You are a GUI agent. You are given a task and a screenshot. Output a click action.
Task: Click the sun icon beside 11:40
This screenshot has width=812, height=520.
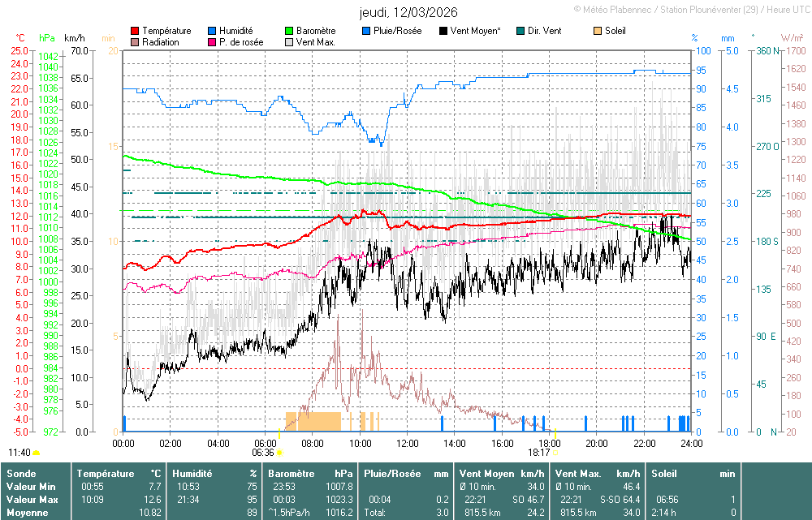coord(37,453)
